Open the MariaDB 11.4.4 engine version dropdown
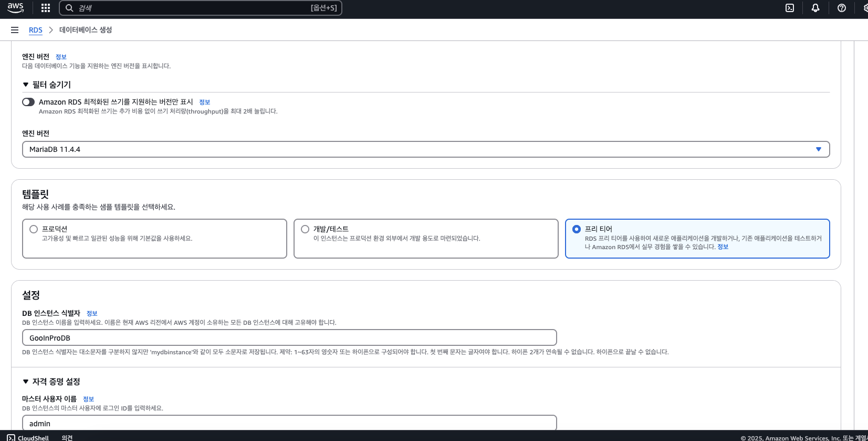The height and width of the screenshot is (441, 868). click(426, 149)
